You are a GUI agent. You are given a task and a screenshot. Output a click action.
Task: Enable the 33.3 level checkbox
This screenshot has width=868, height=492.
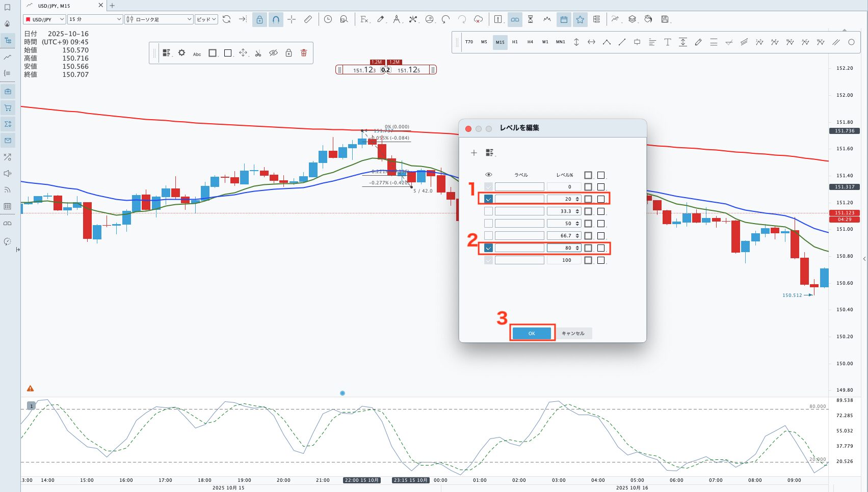488,211
